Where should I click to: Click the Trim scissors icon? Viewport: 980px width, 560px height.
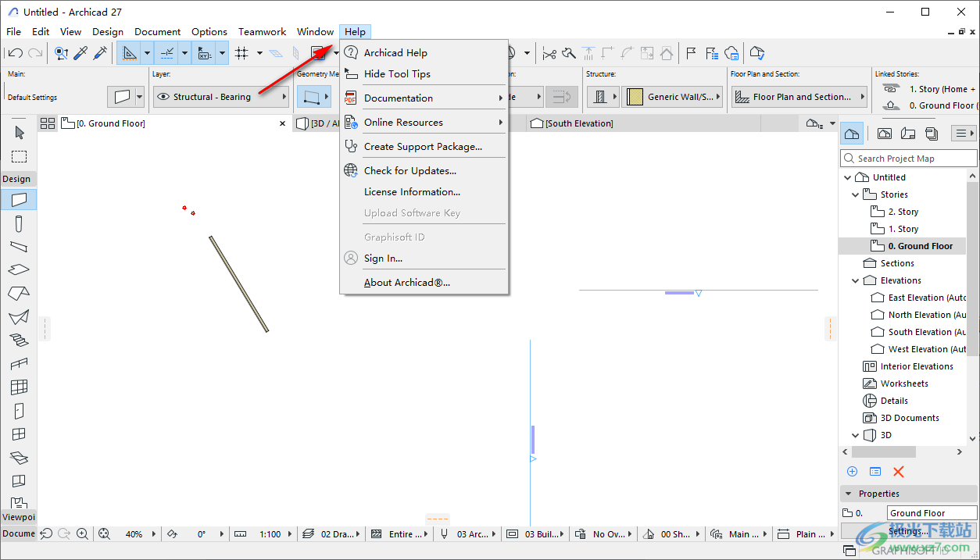point(549,53)
